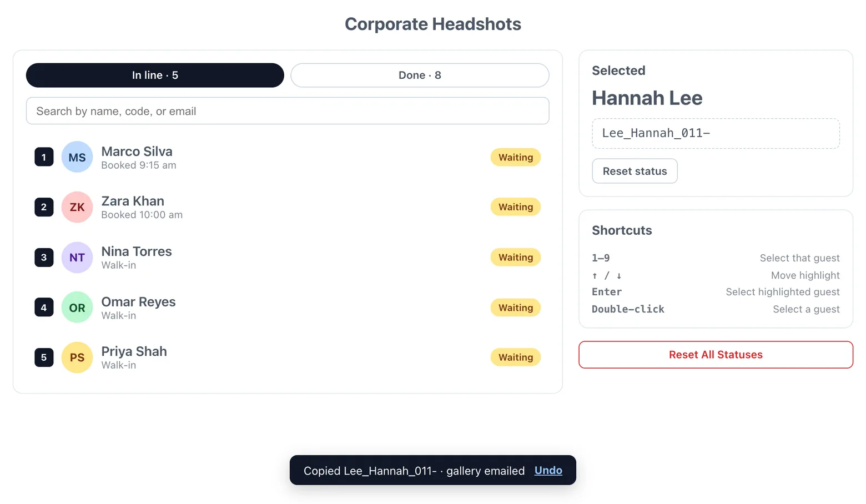
Task: Click the Booked 10:00 am text
Action: coord(142,215)
